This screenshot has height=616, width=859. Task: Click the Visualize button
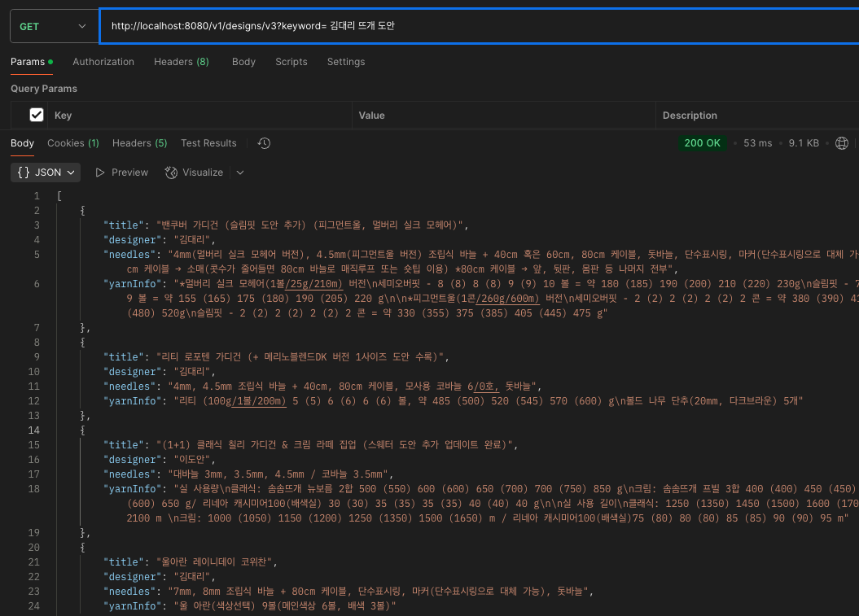pos(194,173)
